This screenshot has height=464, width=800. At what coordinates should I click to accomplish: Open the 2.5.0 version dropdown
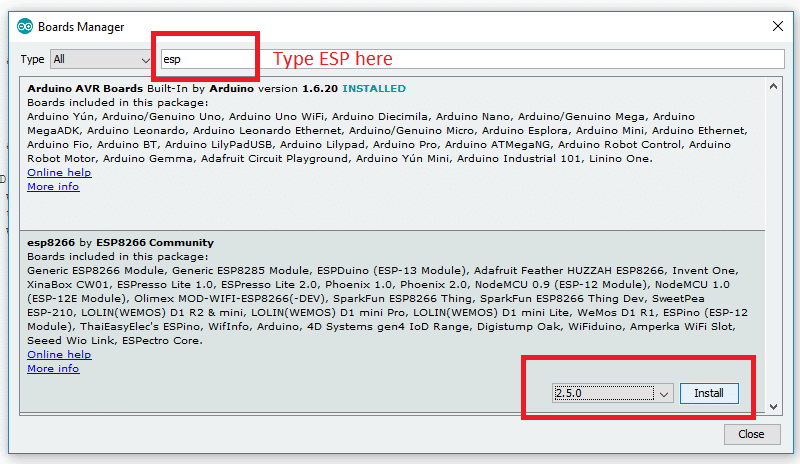tap(612, 393)
